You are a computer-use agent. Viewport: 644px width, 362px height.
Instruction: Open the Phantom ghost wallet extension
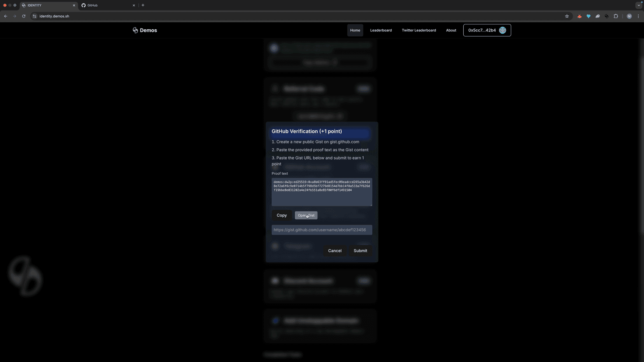[x=598, y=16]
